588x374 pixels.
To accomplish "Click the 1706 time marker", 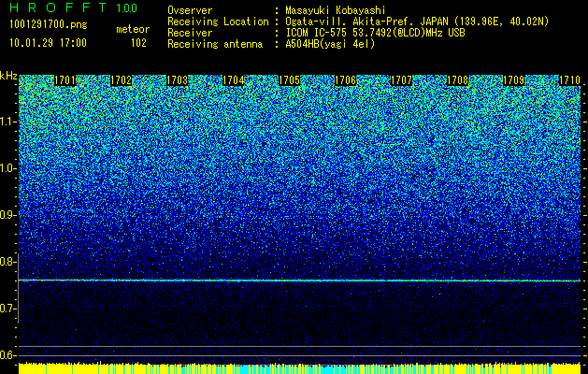I will tap(345, 80).
